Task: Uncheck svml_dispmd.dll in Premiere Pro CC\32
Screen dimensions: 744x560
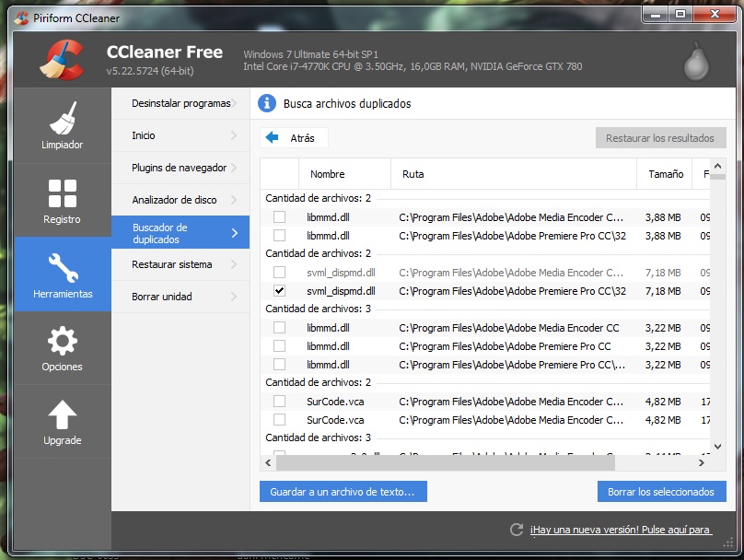Action: click(280, 290)
